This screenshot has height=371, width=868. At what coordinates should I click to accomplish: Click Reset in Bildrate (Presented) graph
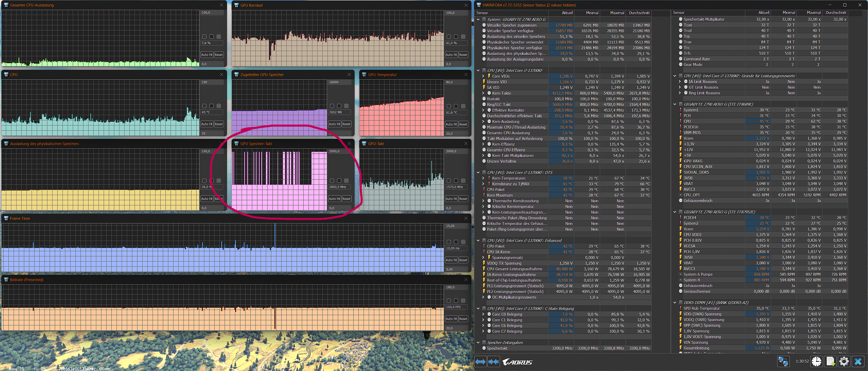[463, 319]
